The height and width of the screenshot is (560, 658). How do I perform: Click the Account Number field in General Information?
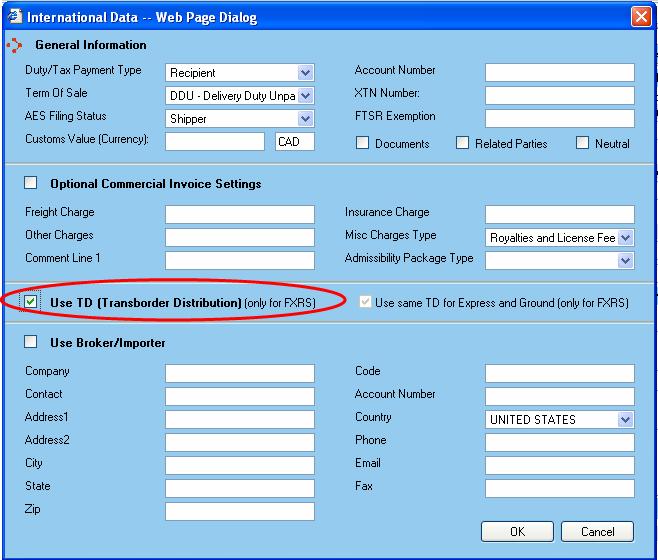(x=559, y=72)
